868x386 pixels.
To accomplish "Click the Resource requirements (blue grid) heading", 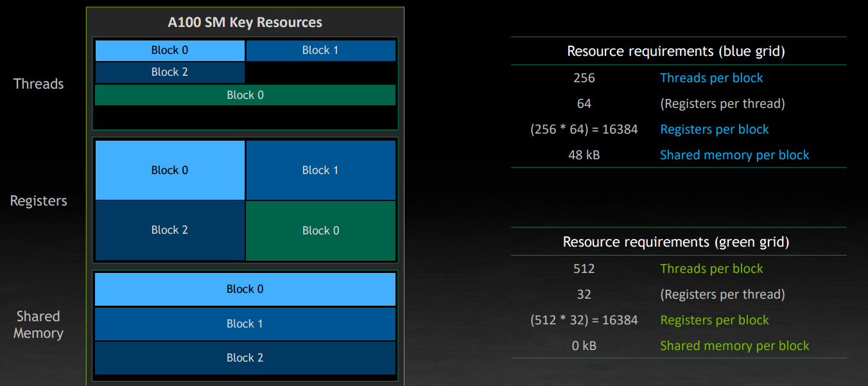I will click(676, 51).
